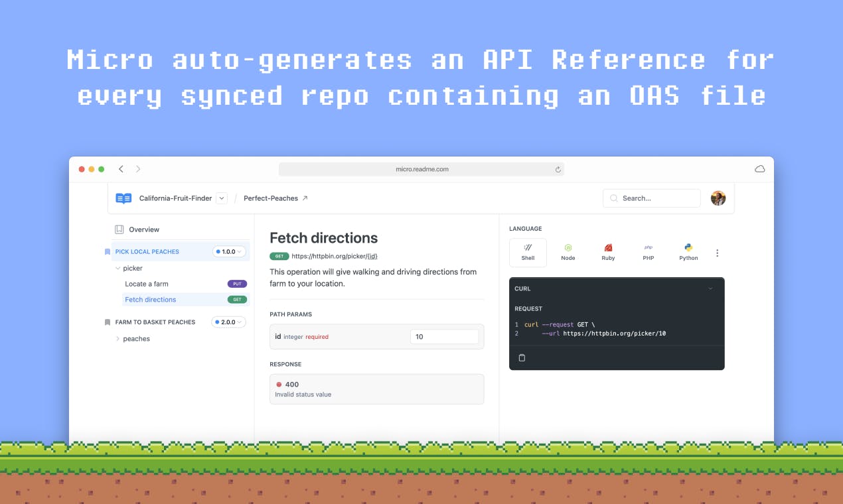Click bookmark icon beside PICK LOCAL PEACHES
This screenshot has height=504, width=843.
pyautogui.click(x=108, y=252)
